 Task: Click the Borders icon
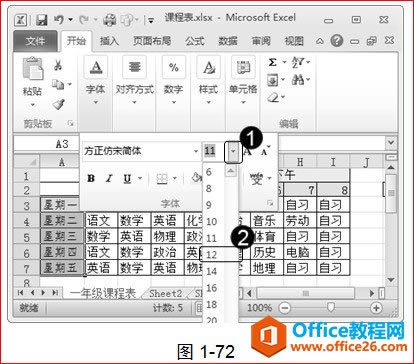(x=162, y=179)
